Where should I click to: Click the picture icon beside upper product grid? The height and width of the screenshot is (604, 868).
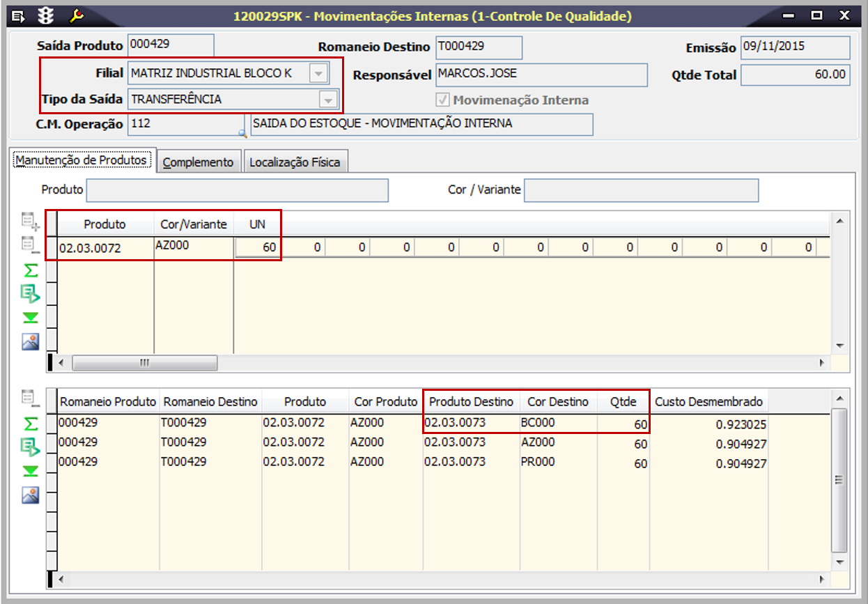pyautogui.click(x=30, y=342)
